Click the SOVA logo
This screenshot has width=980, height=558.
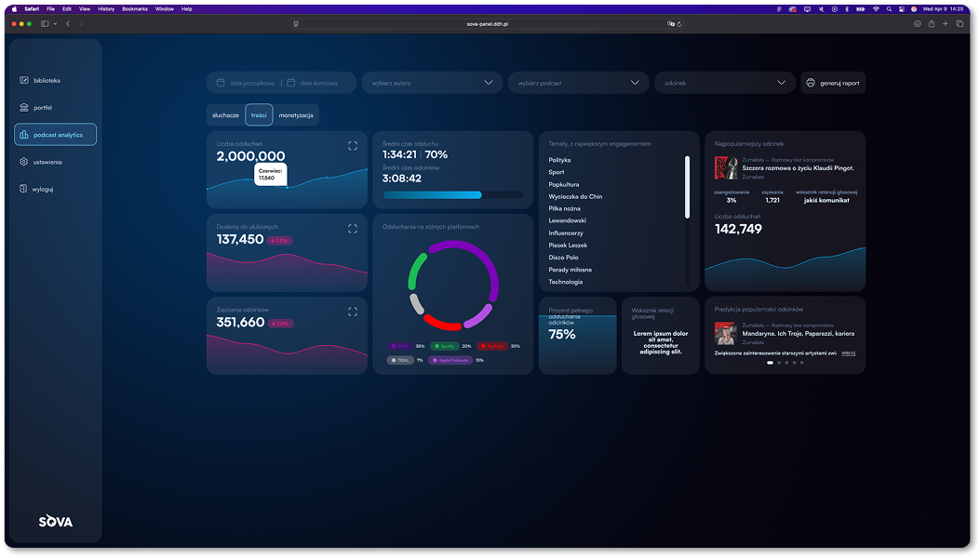pos(56,522)
